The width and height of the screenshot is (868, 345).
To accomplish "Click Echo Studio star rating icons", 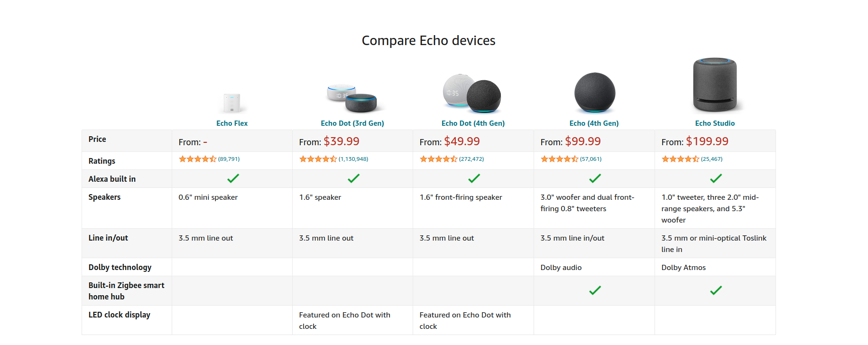I will (x=680, y=159).
